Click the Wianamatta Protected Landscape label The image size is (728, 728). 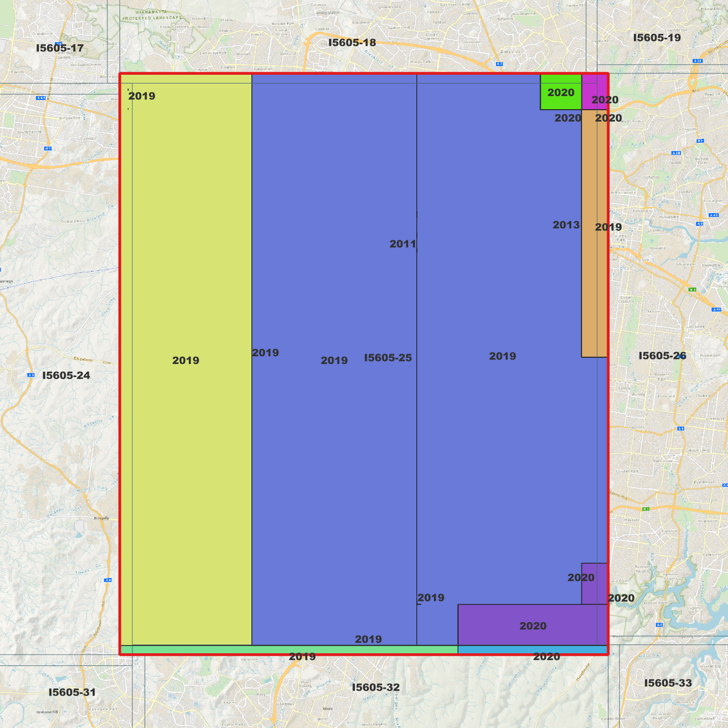tap(152, 15)
